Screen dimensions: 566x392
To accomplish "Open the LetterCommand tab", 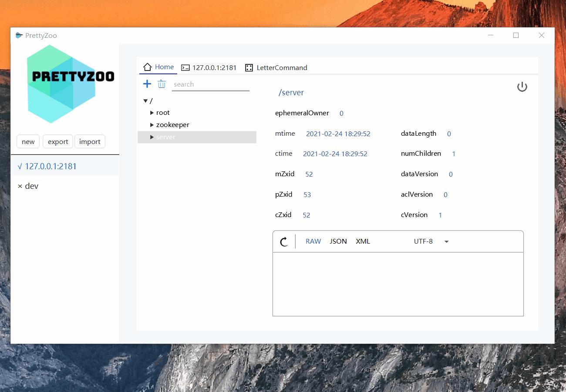I will [276, 67].
